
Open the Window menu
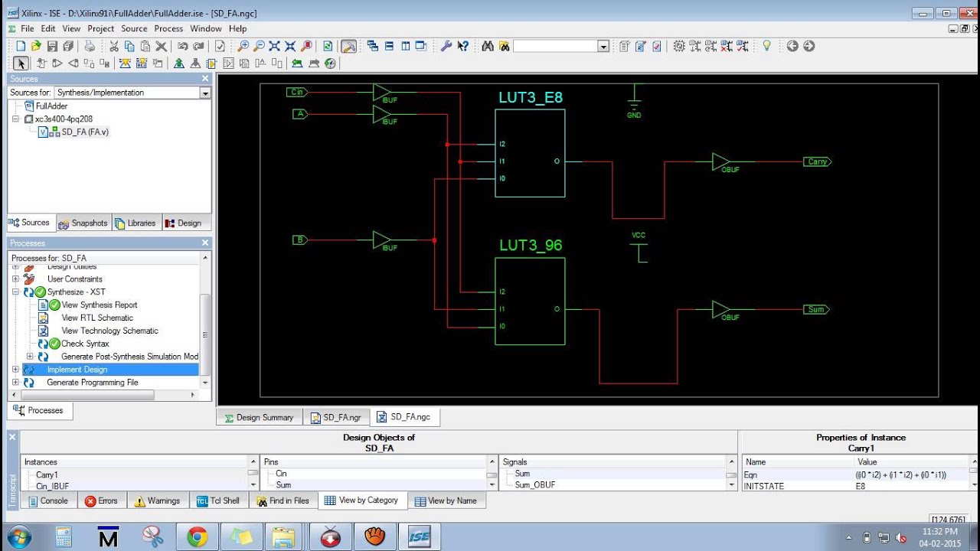tap(206, 28)
